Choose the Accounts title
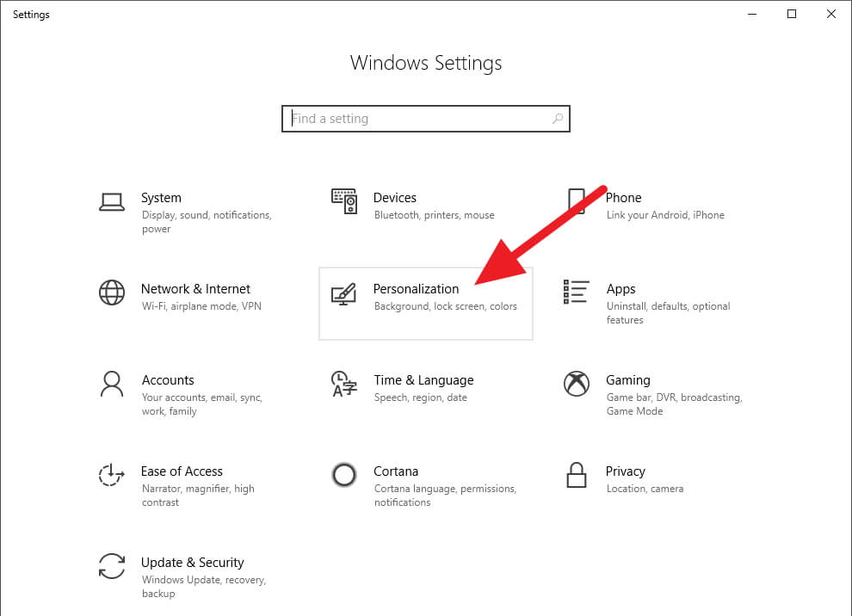Viewport: 852px width, 616px height. pyautogui.click(x=168, y=380)
